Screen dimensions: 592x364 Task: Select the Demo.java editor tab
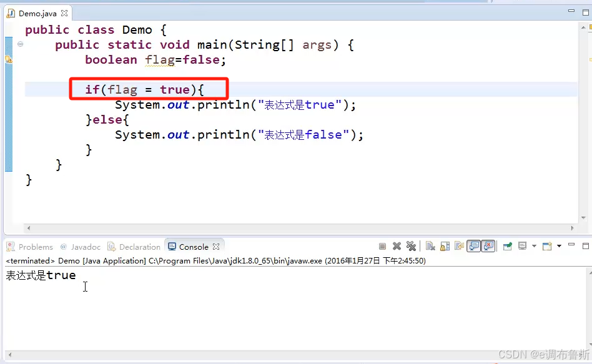pos(37,14)
